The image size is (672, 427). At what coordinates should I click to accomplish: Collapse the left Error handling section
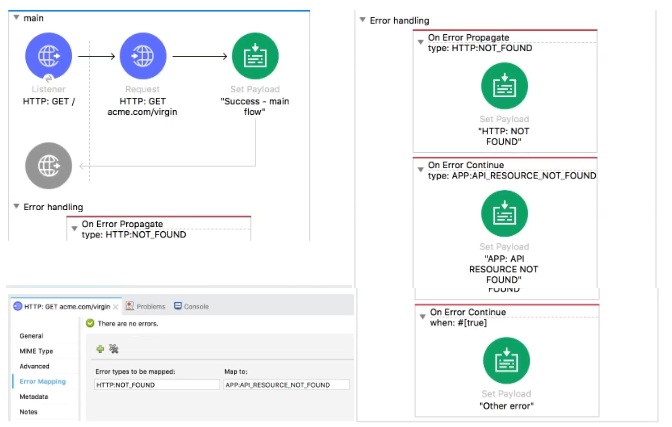coord(16,207)
